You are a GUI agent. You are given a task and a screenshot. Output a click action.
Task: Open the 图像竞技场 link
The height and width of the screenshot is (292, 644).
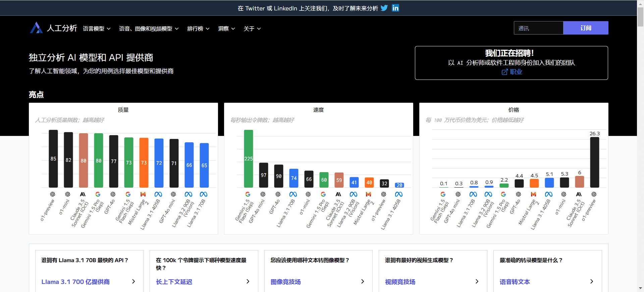[286, 282]
